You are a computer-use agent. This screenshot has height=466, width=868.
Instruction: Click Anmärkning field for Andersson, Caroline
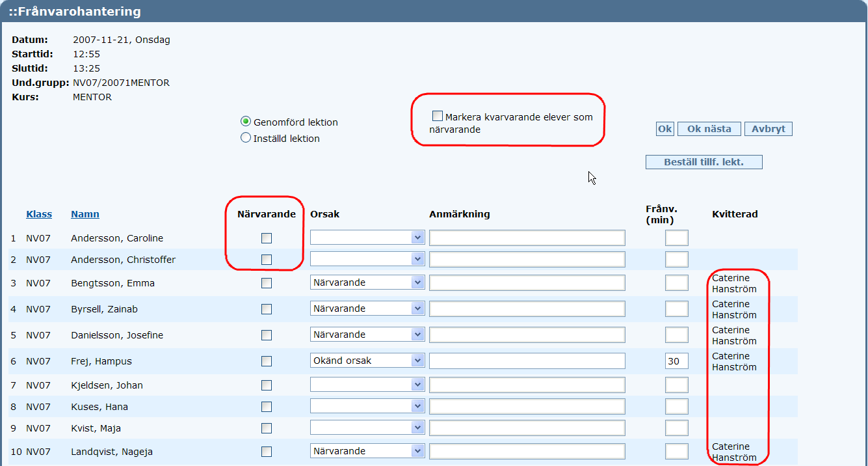point(527,238)
